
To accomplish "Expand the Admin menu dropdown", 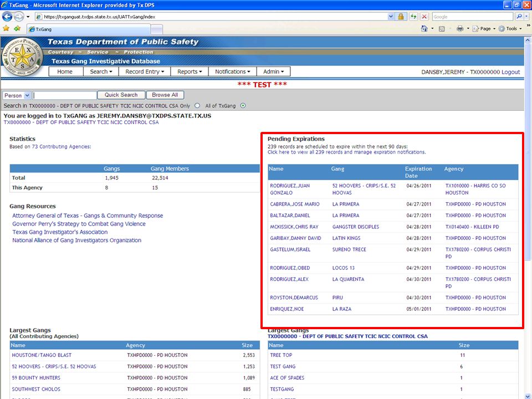I will 273,71.
